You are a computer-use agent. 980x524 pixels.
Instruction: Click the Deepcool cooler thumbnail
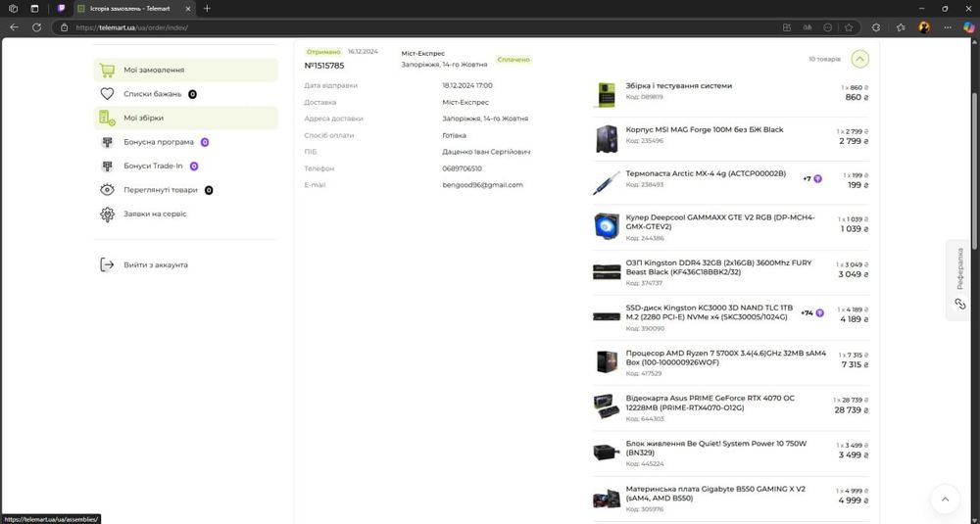pos(607,226)
